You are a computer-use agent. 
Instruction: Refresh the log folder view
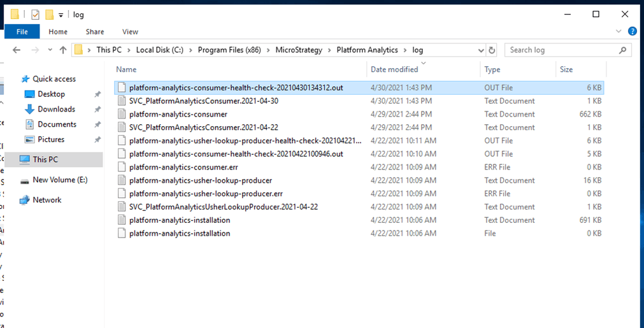[492, 50]
